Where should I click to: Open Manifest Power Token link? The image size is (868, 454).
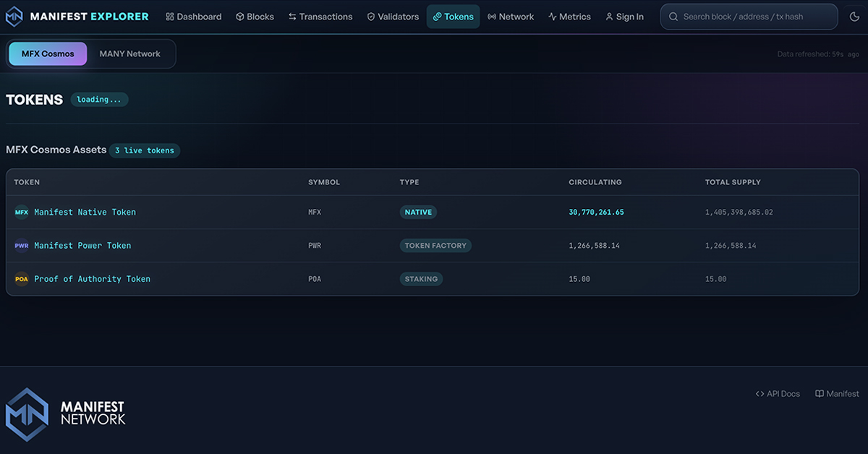[82, 246]
